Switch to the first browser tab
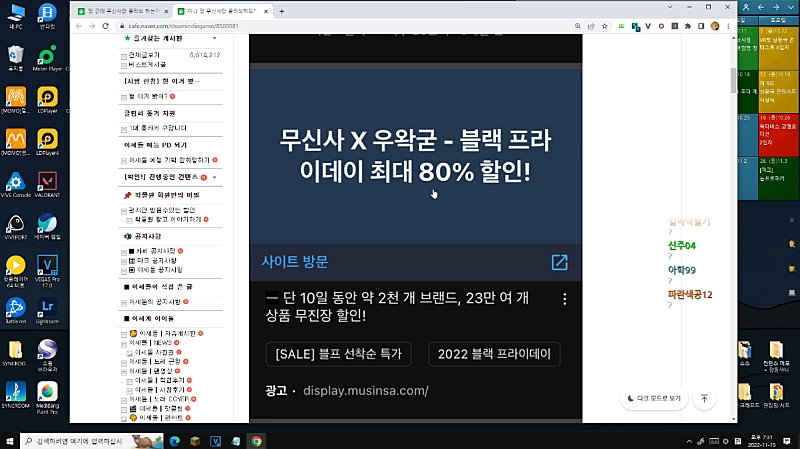The image size is (800, 449). (x=122, y=11)
